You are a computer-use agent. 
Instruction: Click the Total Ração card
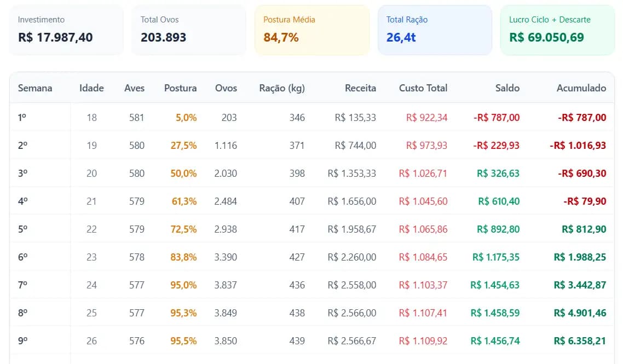[x=435, y=30]
